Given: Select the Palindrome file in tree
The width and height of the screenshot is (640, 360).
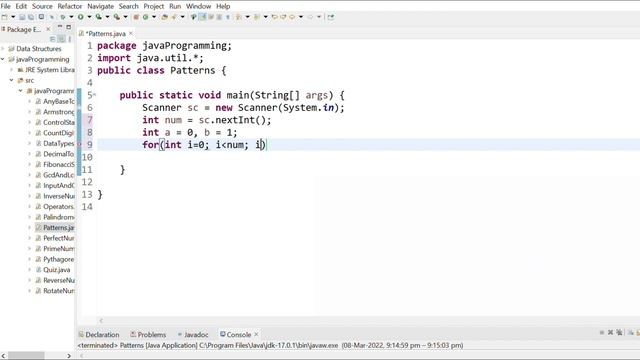Looking at the screenshot, I should coord(55,217).
